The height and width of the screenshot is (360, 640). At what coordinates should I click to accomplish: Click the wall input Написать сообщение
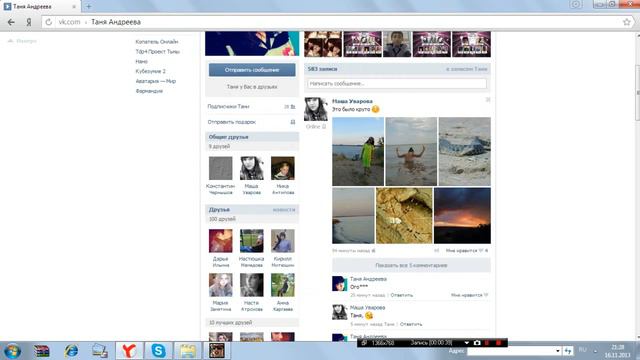click(x=397, y=84)
